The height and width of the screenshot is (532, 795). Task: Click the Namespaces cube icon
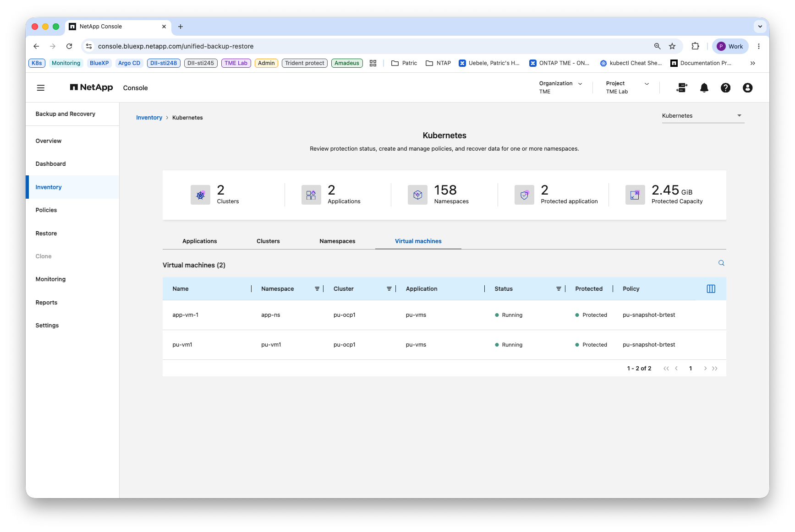pos(417,195)
